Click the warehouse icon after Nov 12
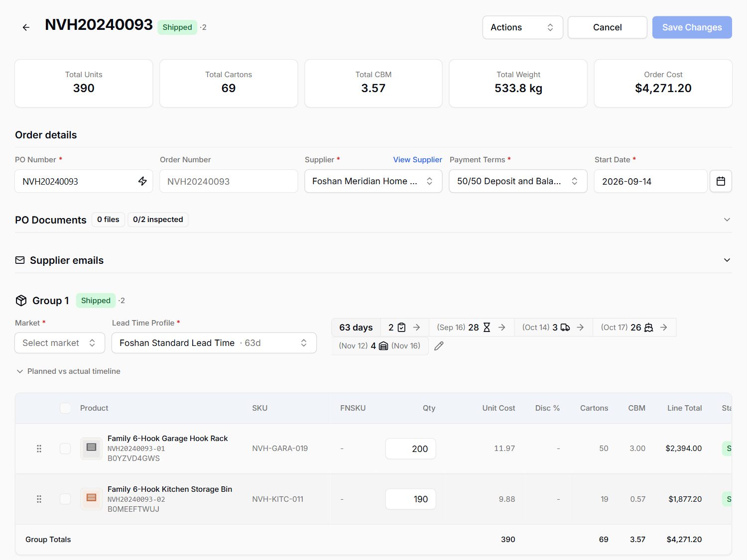 [x=383, y=346]
